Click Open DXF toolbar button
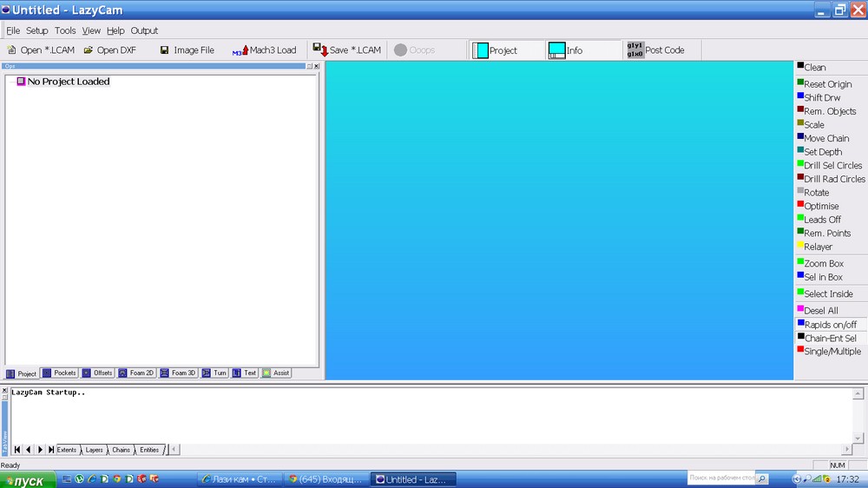The image size is (868, 488). (109, 49)
